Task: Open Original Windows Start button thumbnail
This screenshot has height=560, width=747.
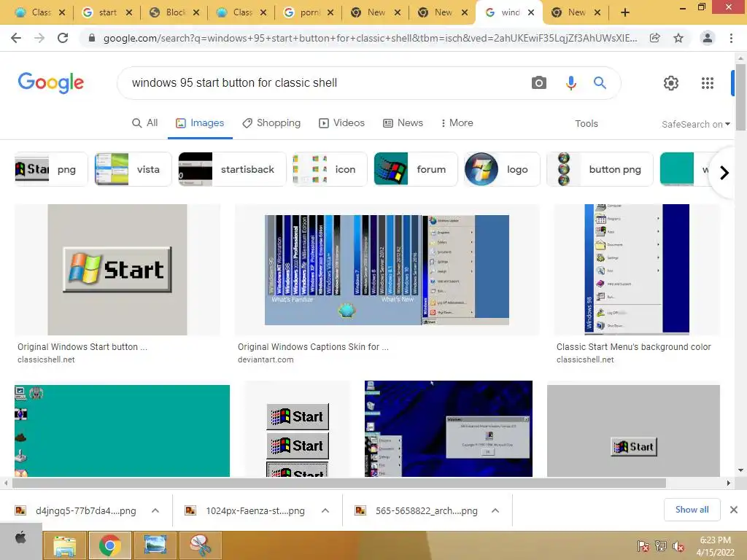Action: pos(117,270)
